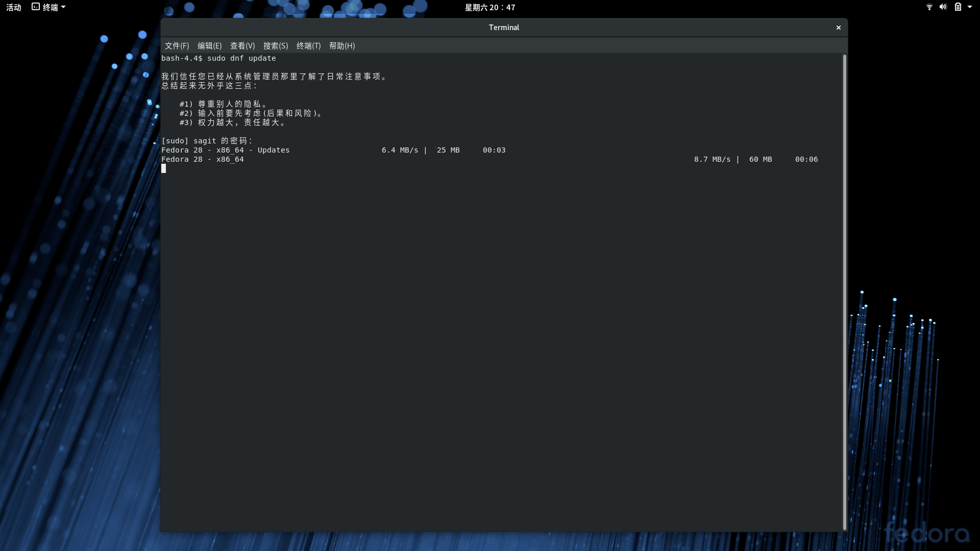
Task: Click the 活动 button in top bar
Action: (13, 7)
